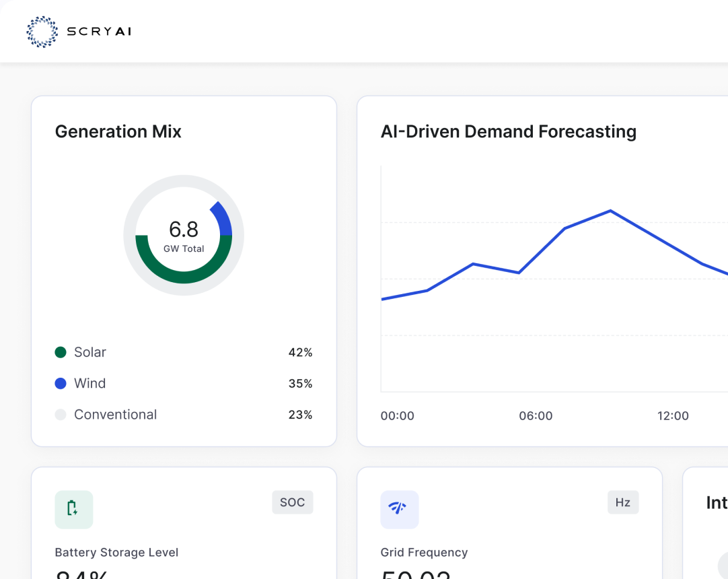Click the 42% Solar value
The image size is (728, 579).
(300, 353)
